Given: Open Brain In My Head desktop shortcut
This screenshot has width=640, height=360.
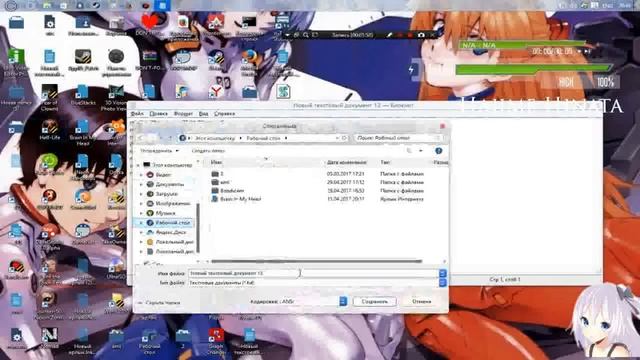Looking at the screenshot, I should (x=83, y=133).
